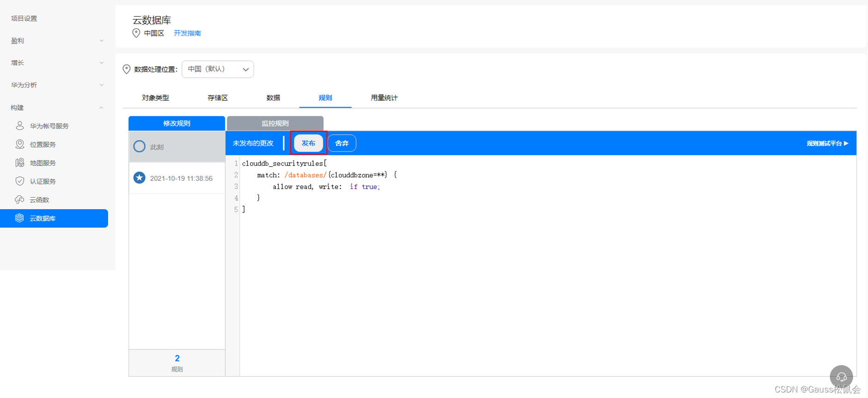Open the 监控规则 sub-tab
Viewport: 868px width, 398px height.
tap(275, 123)
